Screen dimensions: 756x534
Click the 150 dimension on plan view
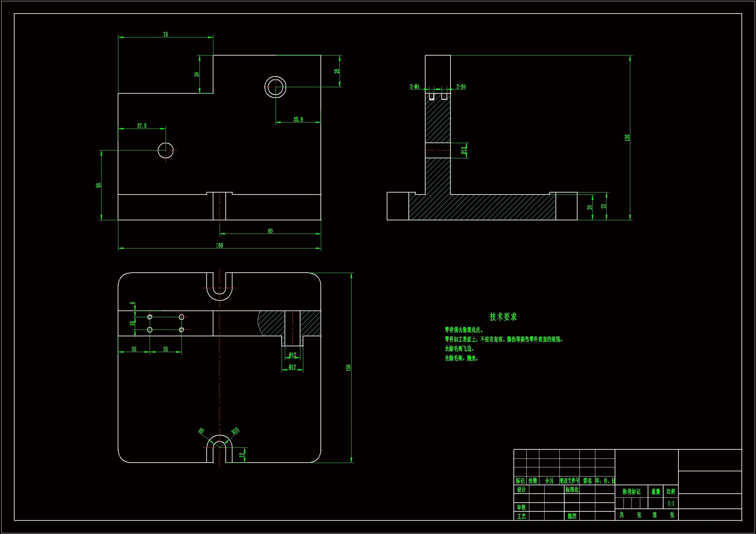[x=348, y=368]
